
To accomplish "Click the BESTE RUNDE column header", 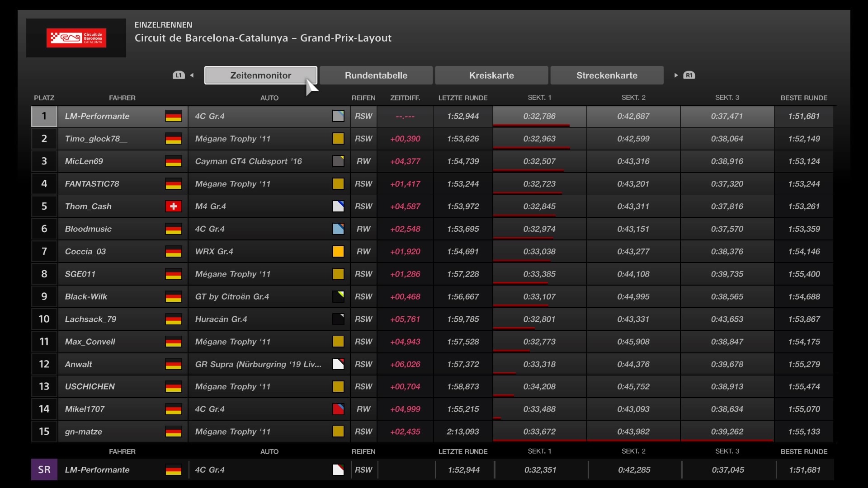I will coord(803,98).
